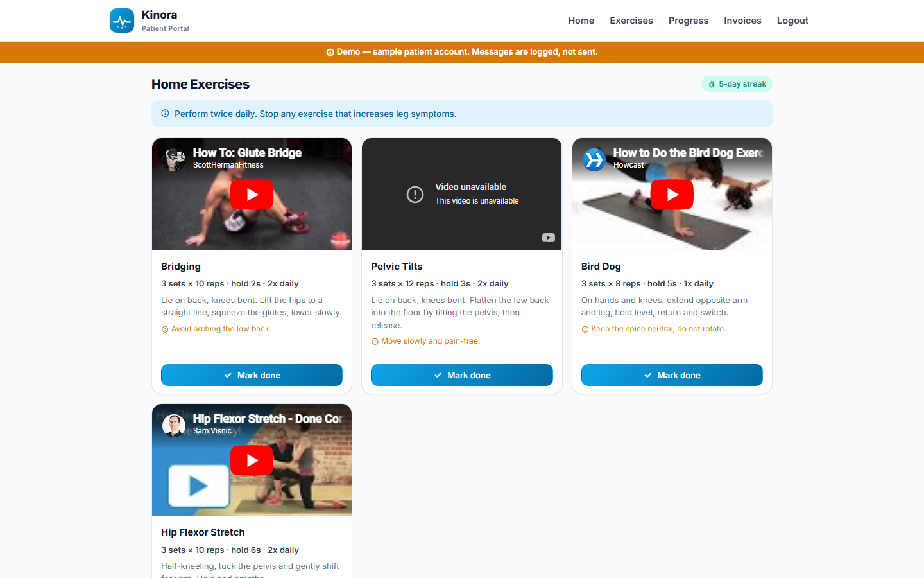
Task: Click the info icon beside Perform twice daily
Action: 165,114
